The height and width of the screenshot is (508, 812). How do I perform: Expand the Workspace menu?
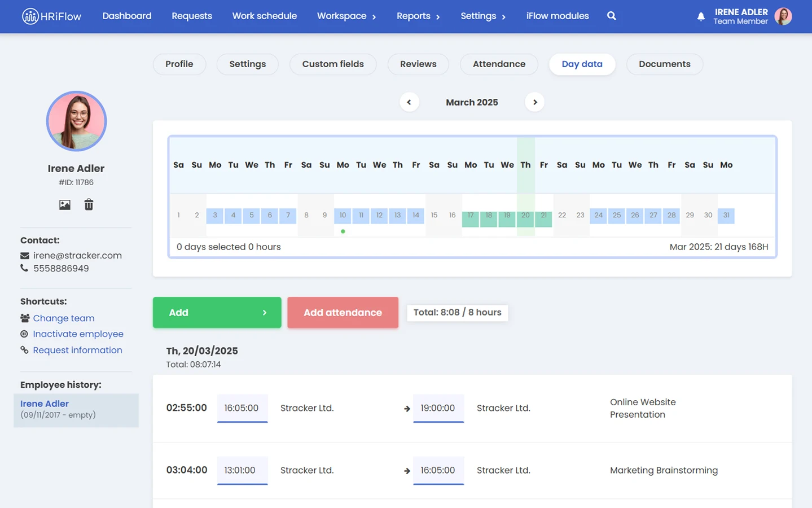(x=346, y=16)
